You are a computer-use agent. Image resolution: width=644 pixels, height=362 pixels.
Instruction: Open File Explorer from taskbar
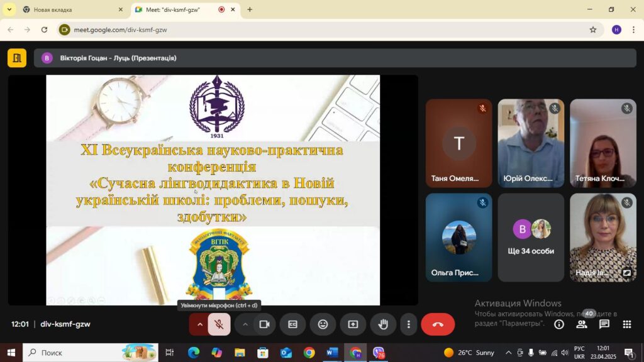240,353
